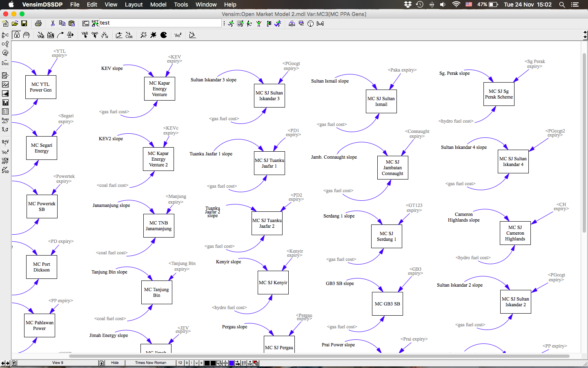Open the Window menu
The image size is (588, 368).
point(206,4)
